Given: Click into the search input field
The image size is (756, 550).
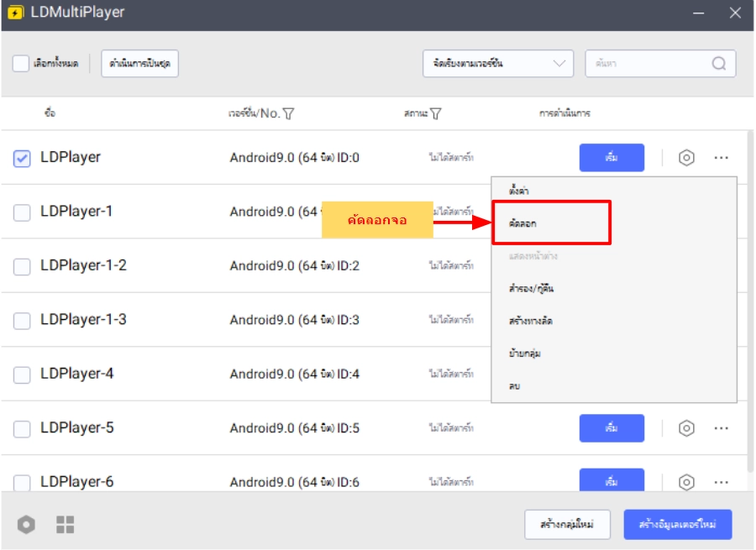Looking at the screenshot, I should coord(647,64).
